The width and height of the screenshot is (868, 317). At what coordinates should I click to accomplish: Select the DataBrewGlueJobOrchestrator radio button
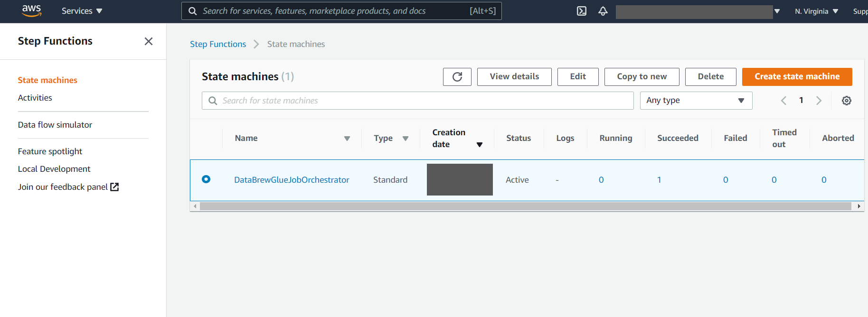tap(206, 179)
